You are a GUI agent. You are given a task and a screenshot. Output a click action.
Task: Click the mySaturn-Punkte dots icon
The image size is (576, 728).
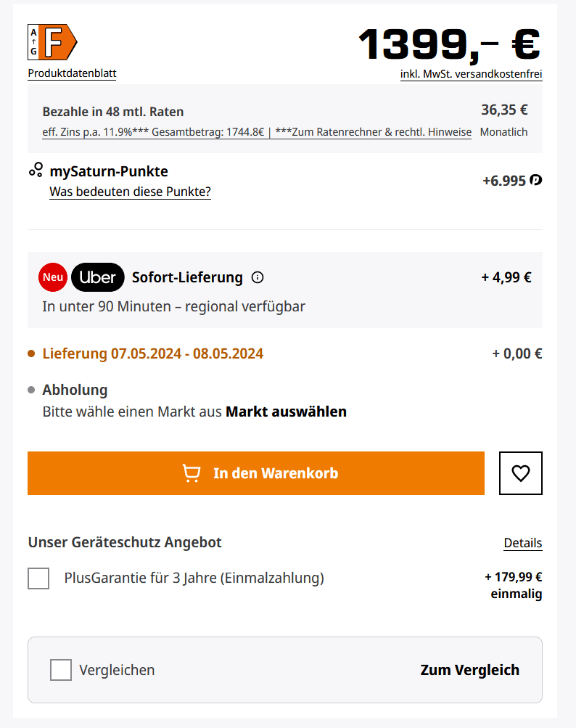tap(36, 171)
